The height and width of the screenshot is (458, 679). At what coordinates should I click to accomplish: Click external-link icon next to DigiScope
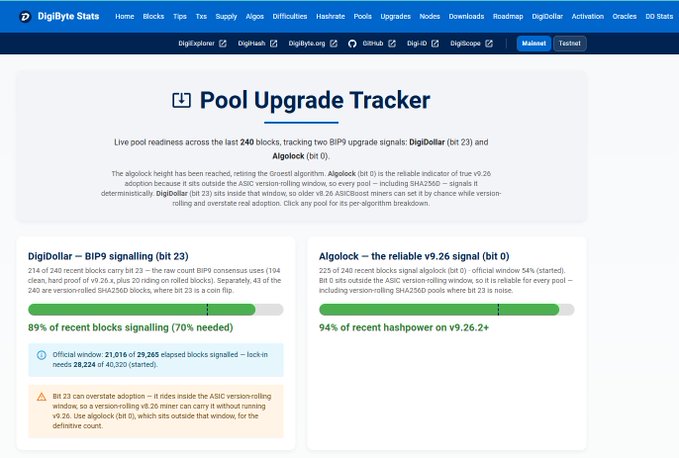point(489,43)
